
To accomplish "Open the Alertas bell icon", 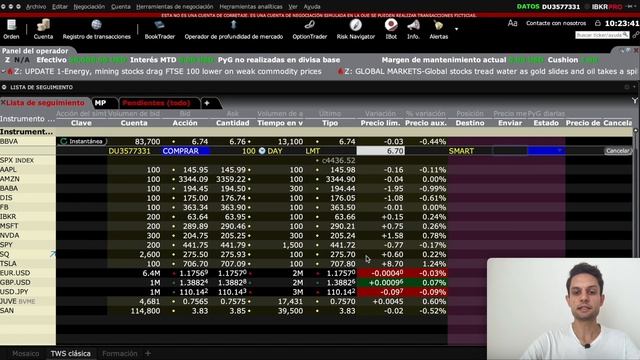I will click(438, 29).
